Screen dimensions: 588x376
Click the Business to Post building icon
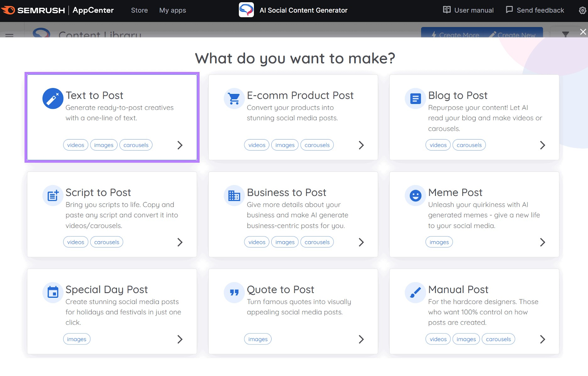click(x=234, y=195)
